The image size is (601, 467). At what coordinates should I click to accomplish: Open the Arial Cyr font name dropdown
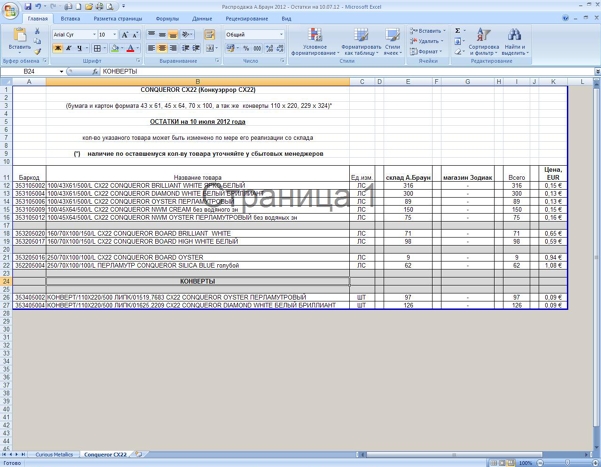94,35
